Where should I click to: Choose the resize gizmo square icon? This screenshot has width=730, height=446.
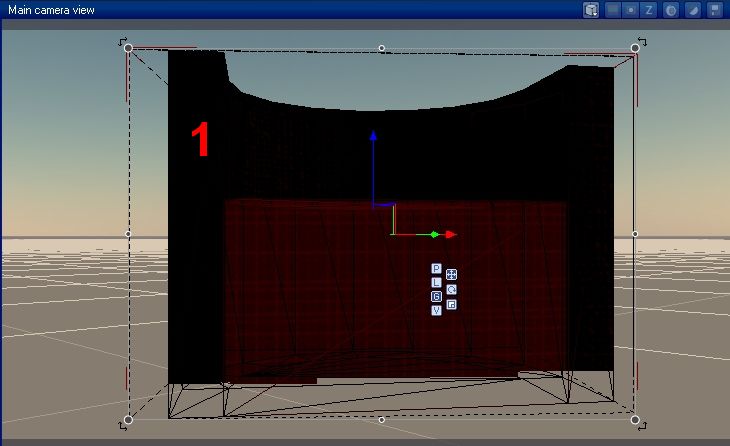pyautogui.click(x=451, y=304)
